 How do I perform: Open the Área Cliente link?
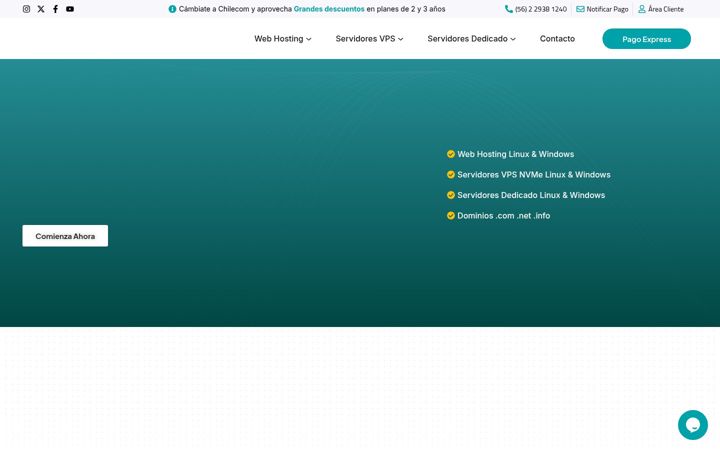click(666, 9)
